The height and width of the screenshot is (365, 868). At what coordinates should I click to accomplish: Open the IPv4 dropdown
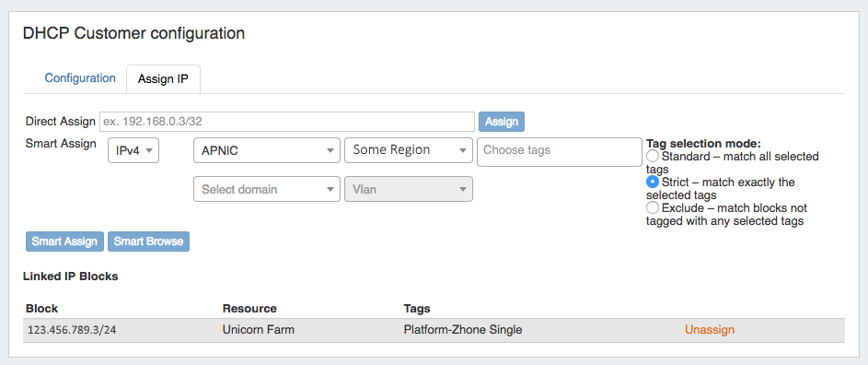(133, 150)
